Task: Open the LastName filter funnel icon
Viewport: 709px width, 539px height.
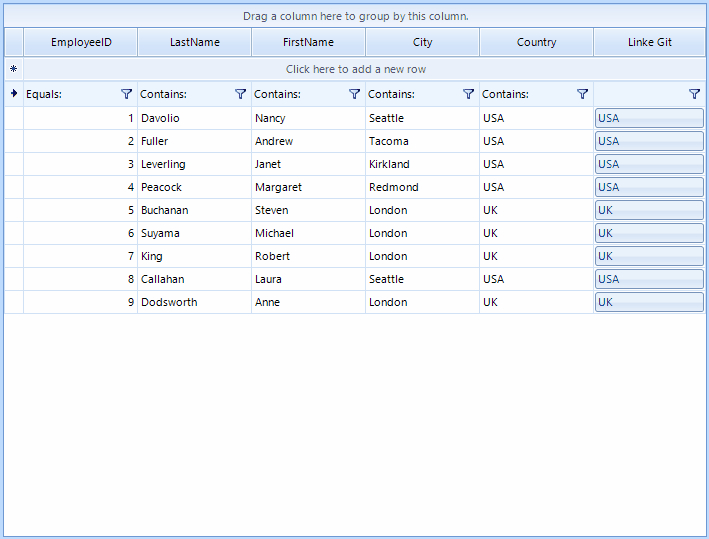Action: tap(240, 94)
